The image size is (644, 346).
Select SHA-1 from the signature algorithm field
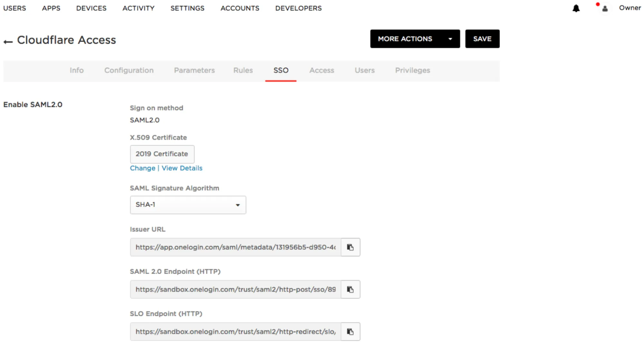(x=188, y=205)
